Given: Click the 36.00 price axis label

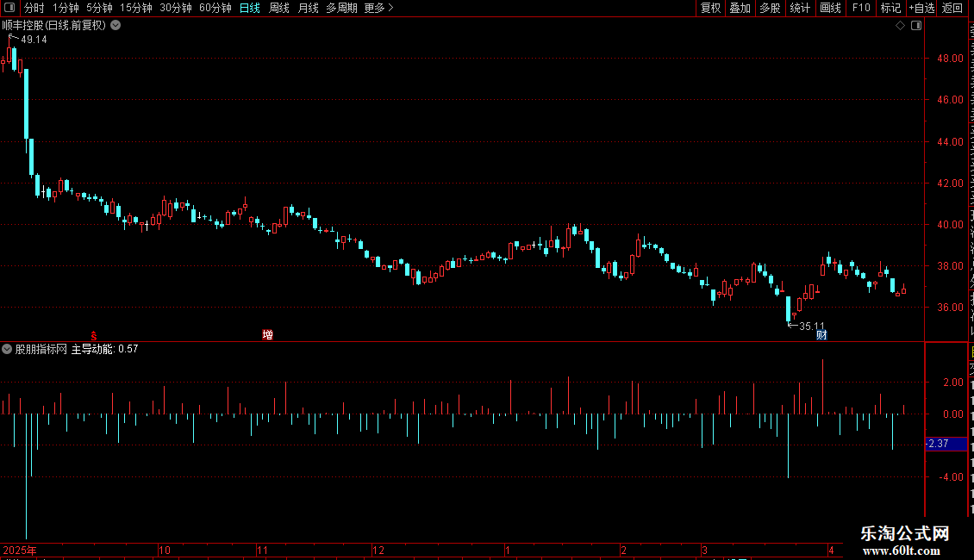Looking at the screenshot, I should point(951,308).
